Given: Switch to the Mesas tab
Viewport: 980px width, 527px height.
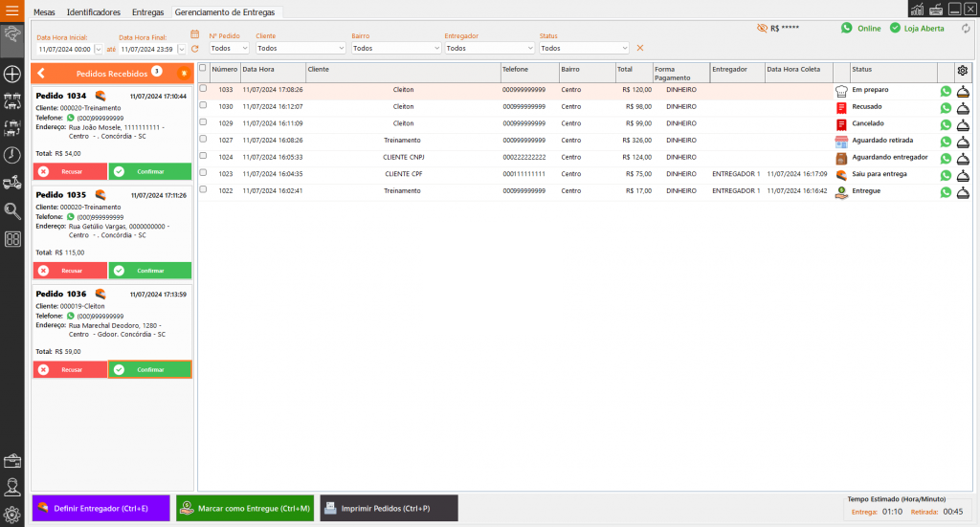Looking at the screenshot, I should (44, 12).
